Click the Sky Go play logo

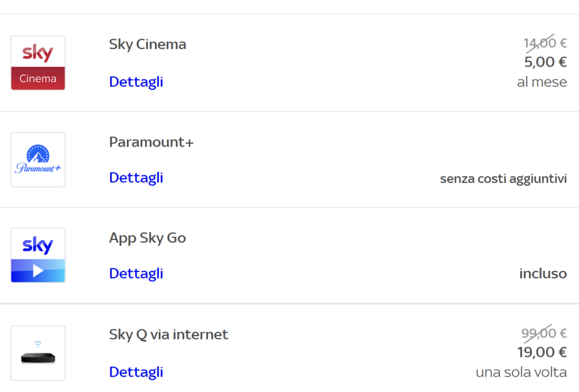[38, 255]
